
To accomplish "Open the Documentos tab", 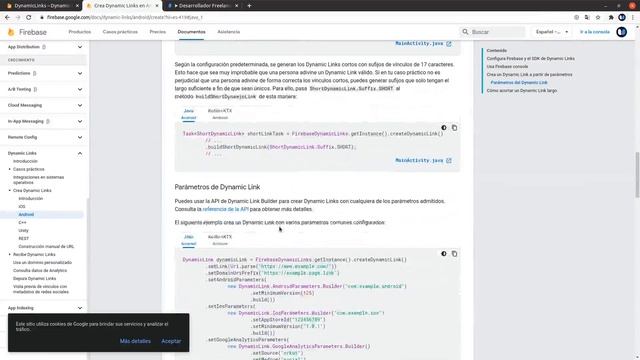I will (x=191, y=32).
